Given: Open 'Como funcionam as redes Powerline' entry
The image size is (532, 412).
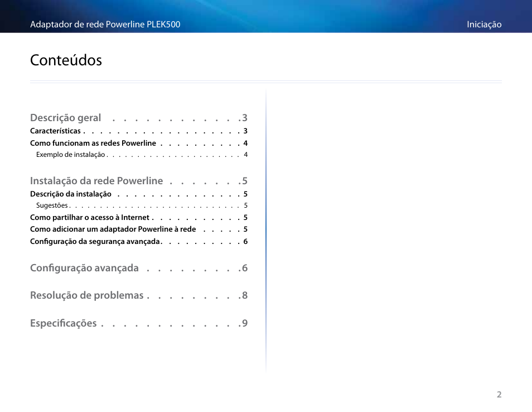Looking at the screenshot, I should tap(139, 143).
